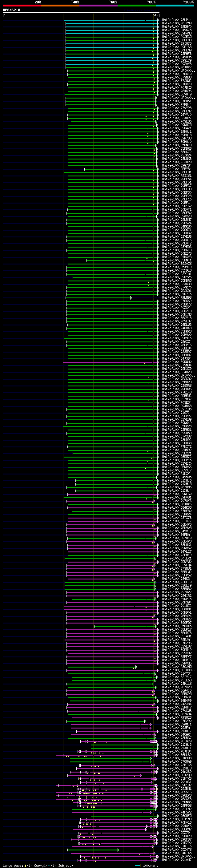Click the UniRef100_Q5MBR6 label
The width and height of the screenshot is (197, 868).
pos(177,149)
